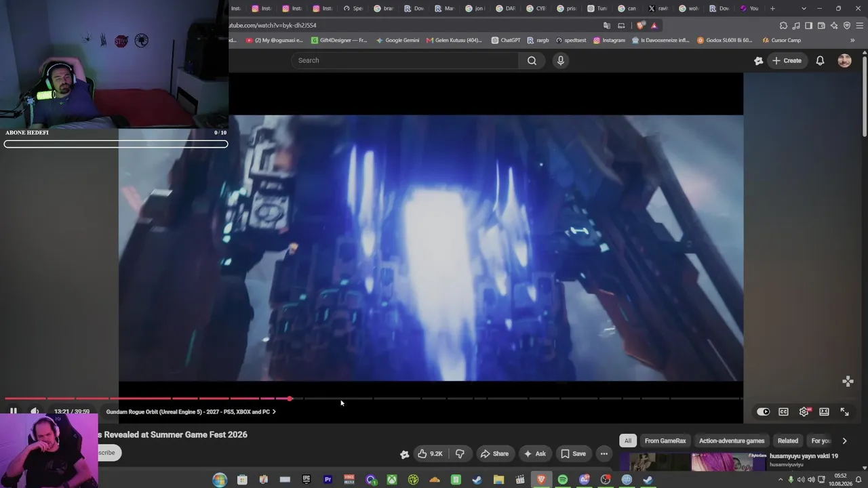The height and width of the screenshot is (488, 868).
Task: Select the From GameRax chip
Action: 665,441
